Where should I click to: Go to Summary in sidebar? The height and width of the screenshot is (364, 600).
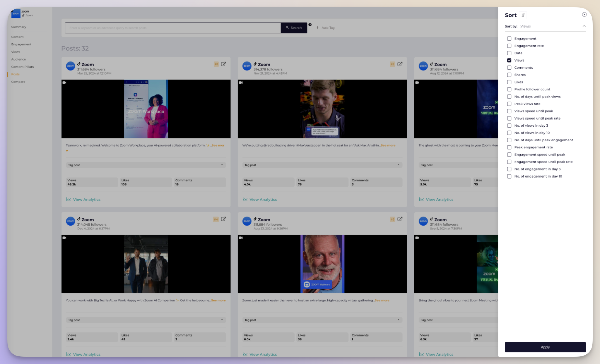click(x=19, y=27)
